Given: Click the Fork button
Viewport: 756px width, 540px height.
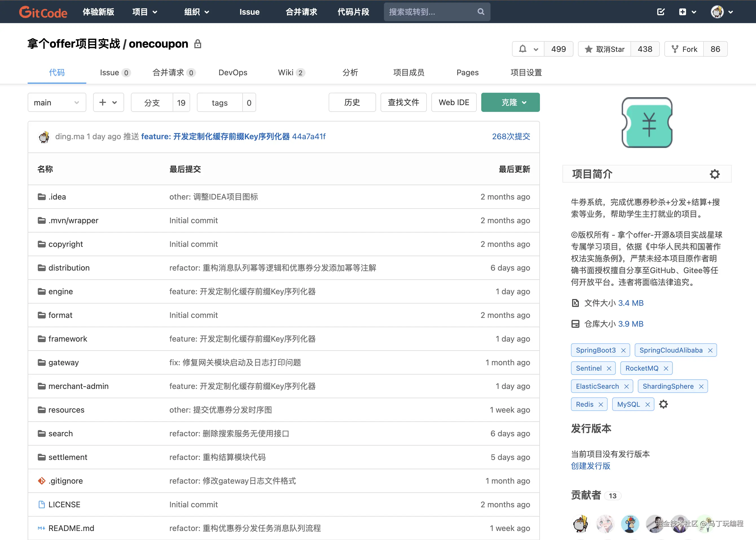Looking at the screenshot, I should tap(684, 49).
